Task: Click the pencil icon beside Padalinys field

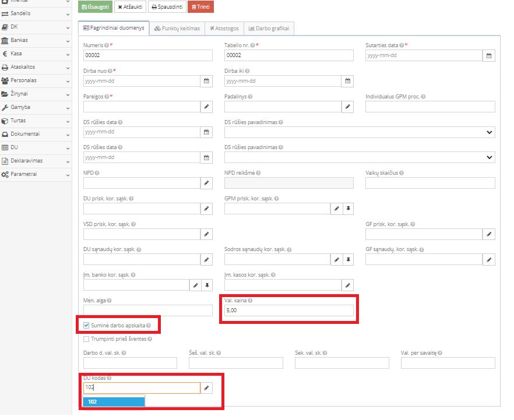Action: click(x=347, y=107)
